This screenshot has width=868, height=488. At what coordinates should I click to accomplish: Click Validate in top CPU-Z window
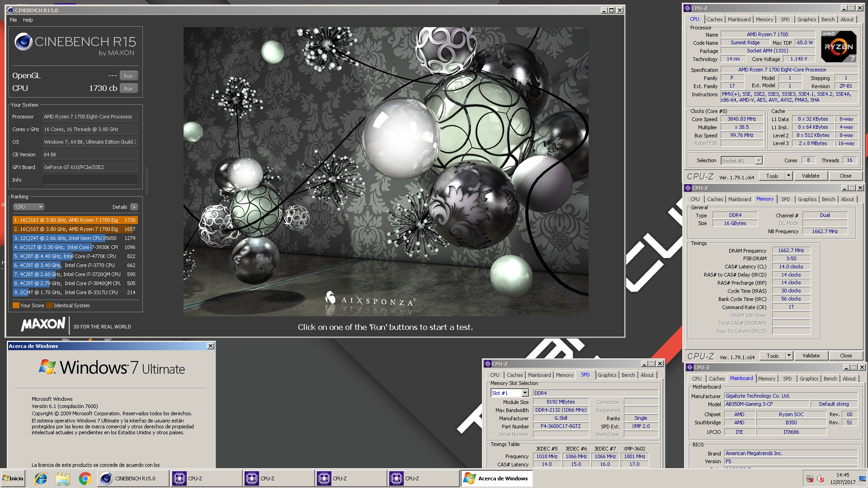811,176
